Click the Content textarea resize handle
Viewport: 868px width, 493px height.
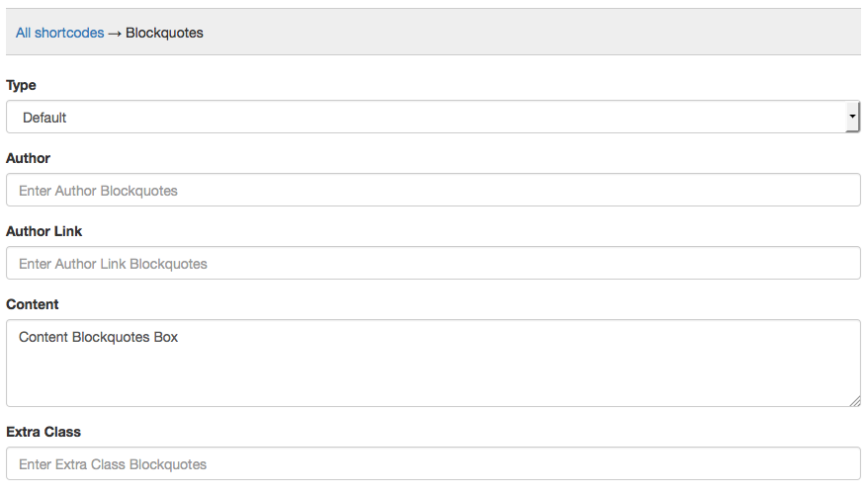point(855,400)
